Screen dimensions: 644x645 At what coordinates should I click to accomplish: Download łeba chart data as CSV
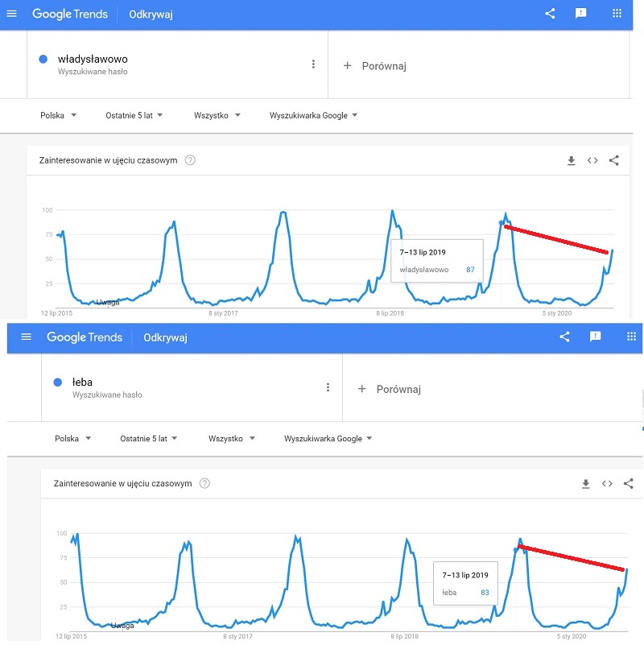585,484
